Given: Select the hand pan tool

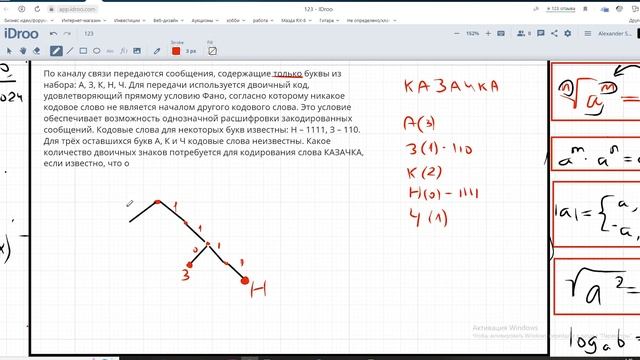Looking at the screenshot, I should tap(23, 51).
